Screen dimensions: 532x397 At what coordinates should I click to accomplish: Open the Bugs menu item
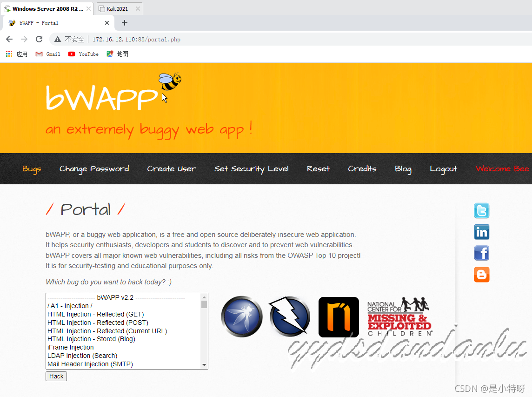32,169
